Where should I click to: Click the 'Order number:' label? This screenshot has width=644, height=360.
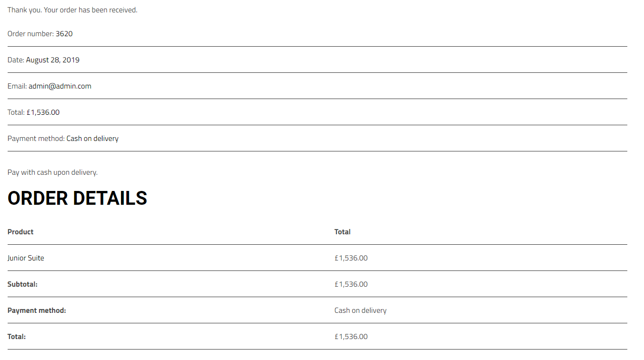[31, 34]
